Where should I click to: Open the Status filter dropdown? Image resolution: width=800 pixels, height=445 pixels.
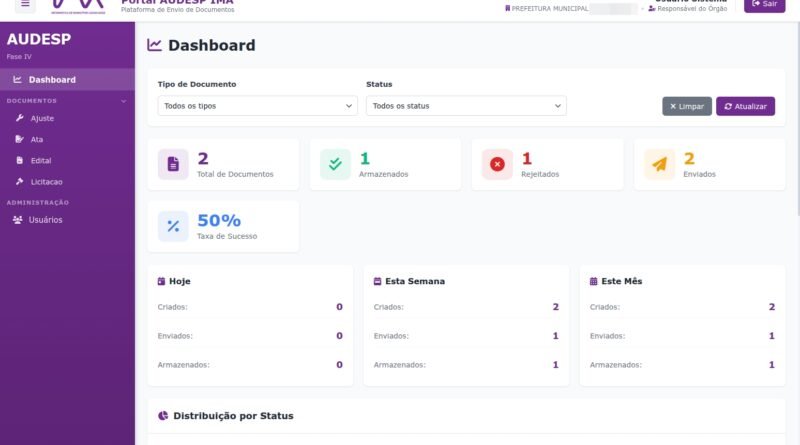(466, 106)
